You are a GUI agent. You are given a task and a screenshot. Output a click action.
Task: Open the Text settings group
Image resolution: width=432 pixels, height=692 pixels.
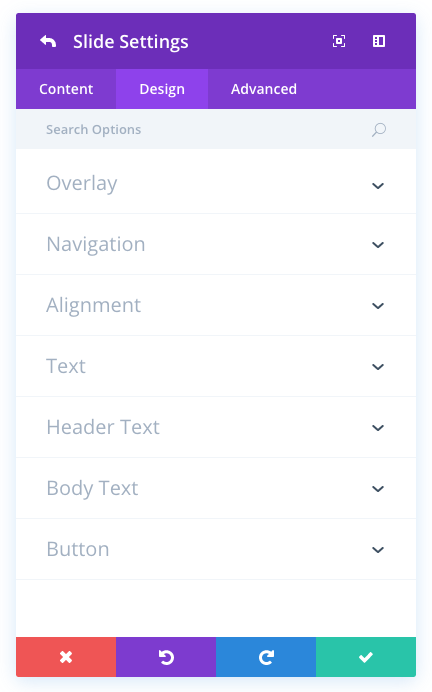pos(216,366)
